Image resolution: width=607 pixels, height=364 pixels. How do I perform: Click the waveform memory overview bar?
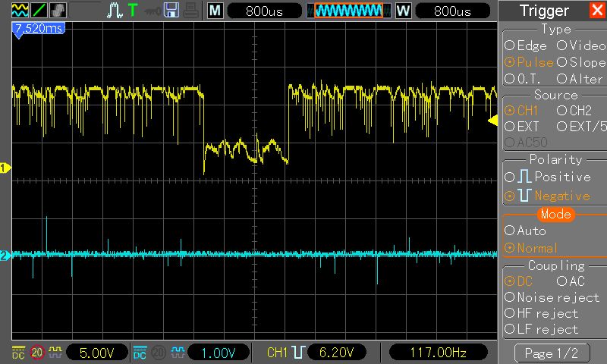[x=349, y=11]
